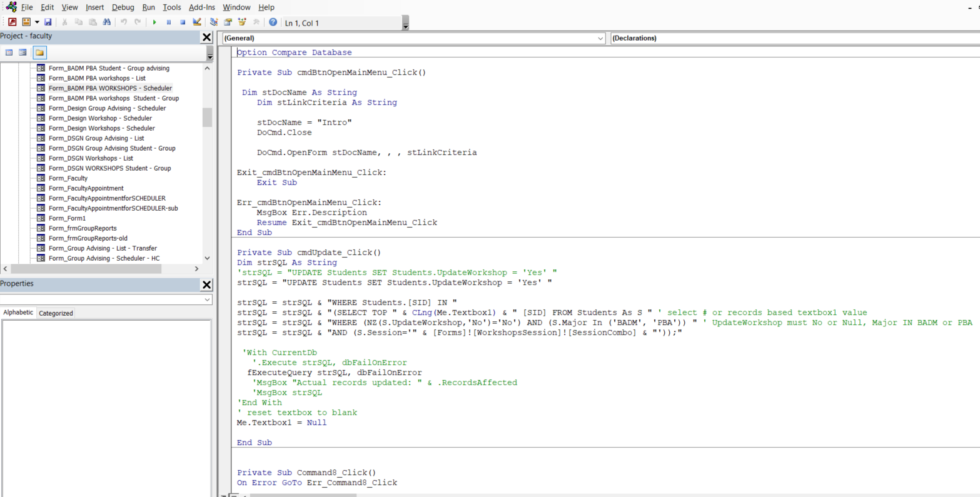This screenshot has width=980, height=497.
Task: Select Form_Group Advising - List - Transfer
Action: tap(103, 248)
